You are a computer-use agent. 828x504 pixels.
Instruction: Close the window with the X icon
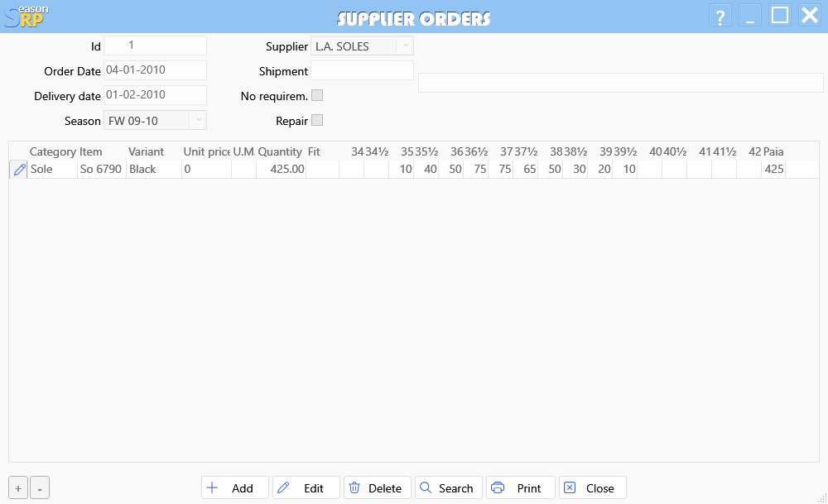810,16
